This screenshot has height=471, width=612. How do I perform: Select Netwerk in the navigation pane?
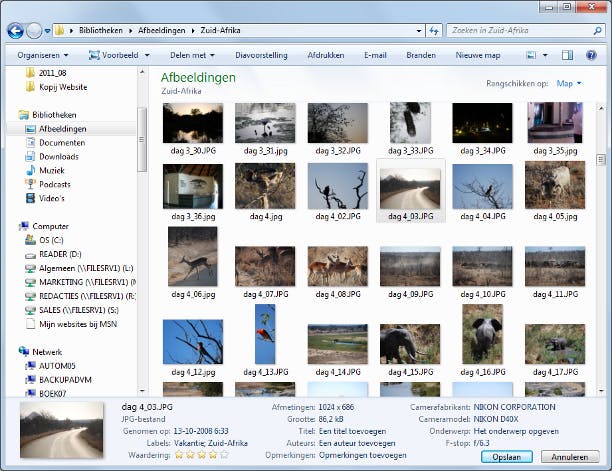tap(47, 352)
